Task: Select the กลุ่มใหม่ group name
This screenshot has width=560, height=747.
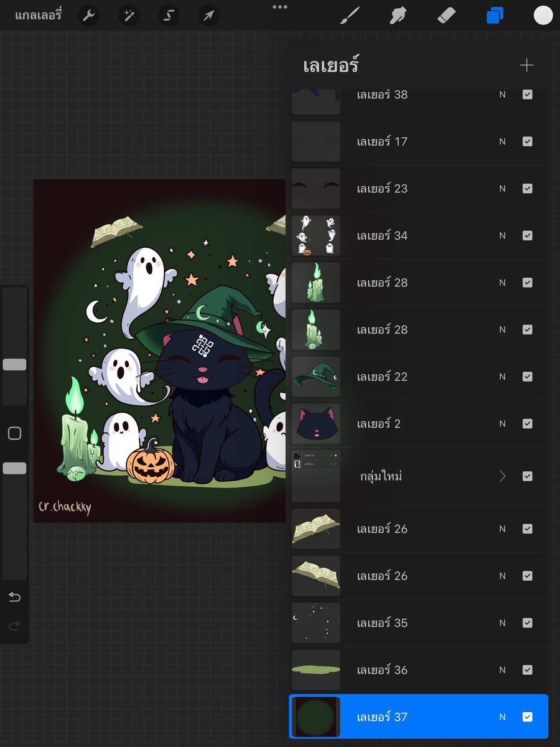Action: (x=381, y=476)
